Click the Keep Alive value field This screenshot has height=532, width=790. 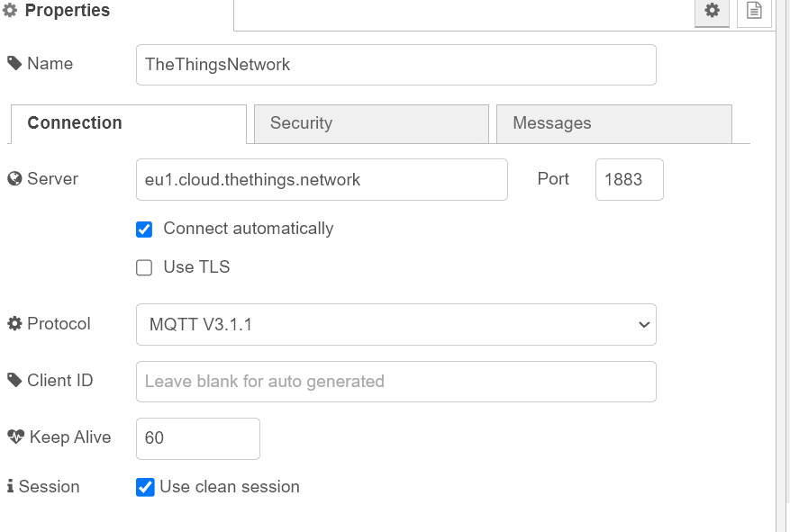click(197, 438)
